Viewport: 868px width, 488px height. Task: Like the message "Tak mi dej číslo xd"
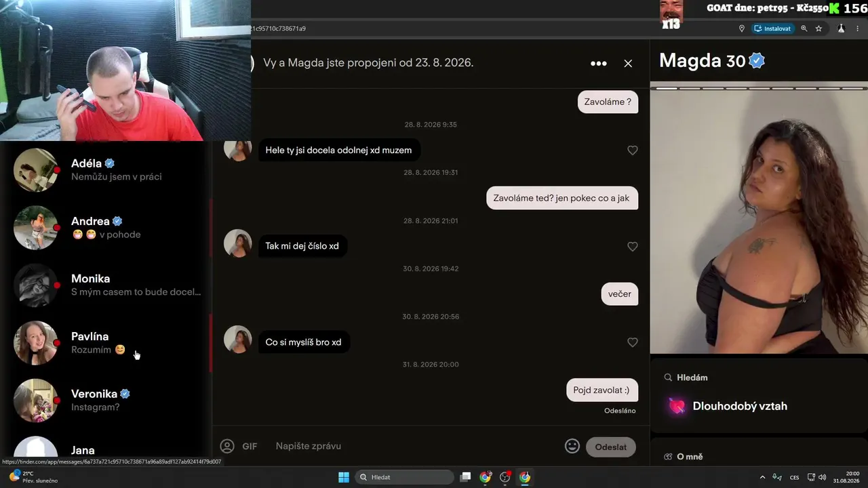[633, 247]
